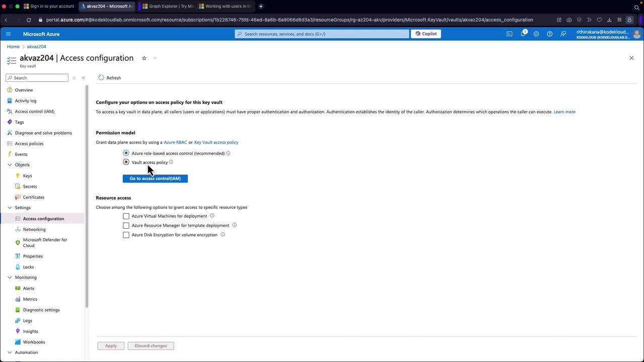Collapse the resource menu with double chevron
The height and width of the screenshot is (362, 644).
tap(84, 78)
